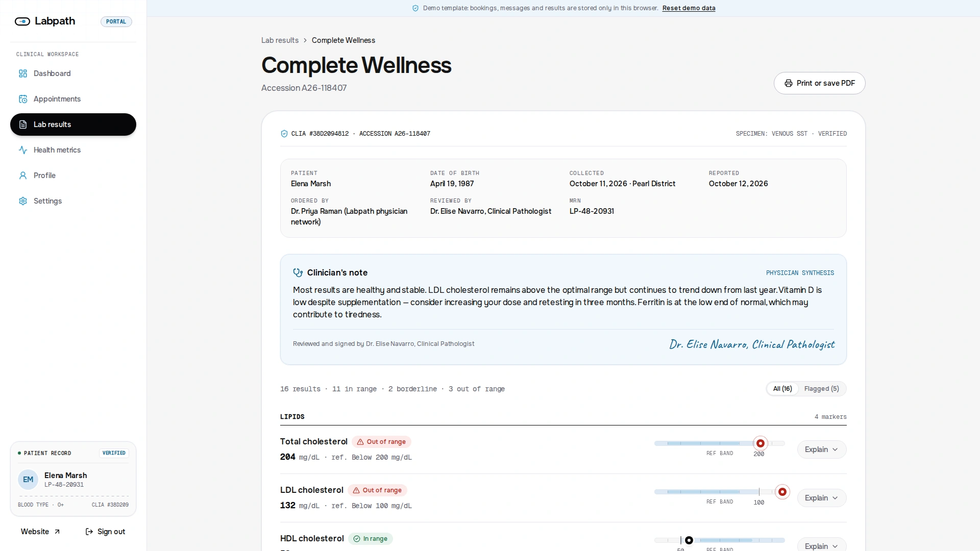Expand Explain for Total cholesterol
The width and height of the screenshot is (980, 551).
[822, 449]
